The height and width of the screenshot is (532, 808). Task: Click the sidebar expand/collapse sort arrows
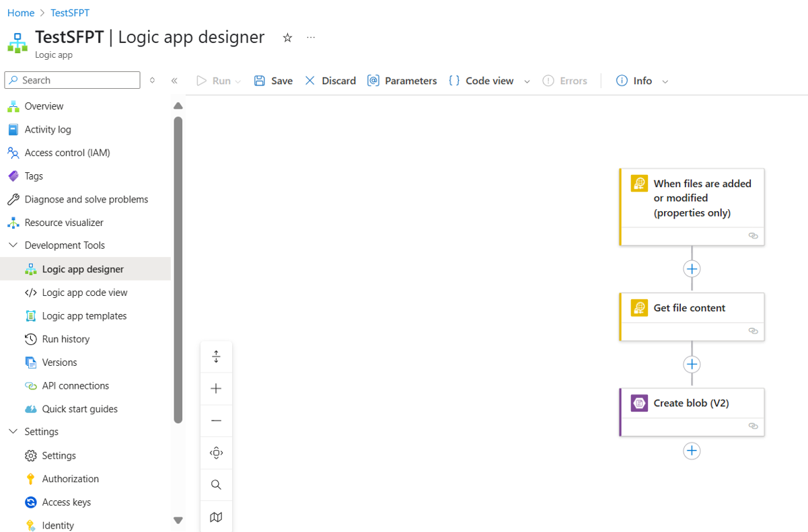click(152, 80)
